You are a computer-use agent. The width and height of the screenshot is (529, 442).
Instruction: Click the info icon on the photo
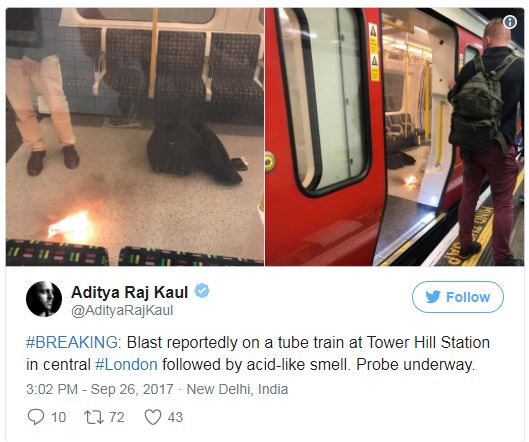coord(509,22)
